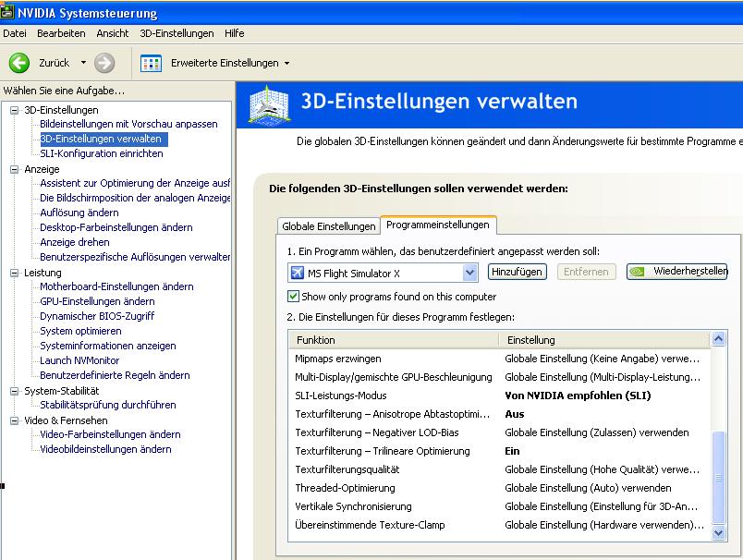Click the settings list scroll down arrow
This screenshot has height=560, width=743.
718,532
